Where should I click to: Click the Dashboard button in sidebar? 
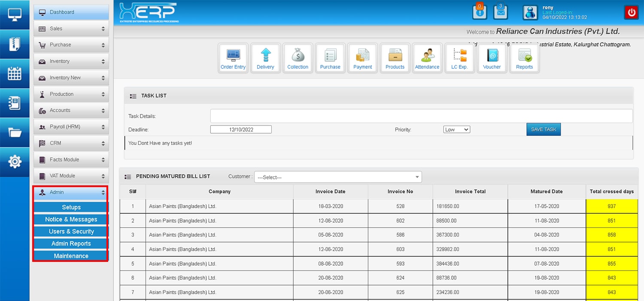click(x=71, y=12)
